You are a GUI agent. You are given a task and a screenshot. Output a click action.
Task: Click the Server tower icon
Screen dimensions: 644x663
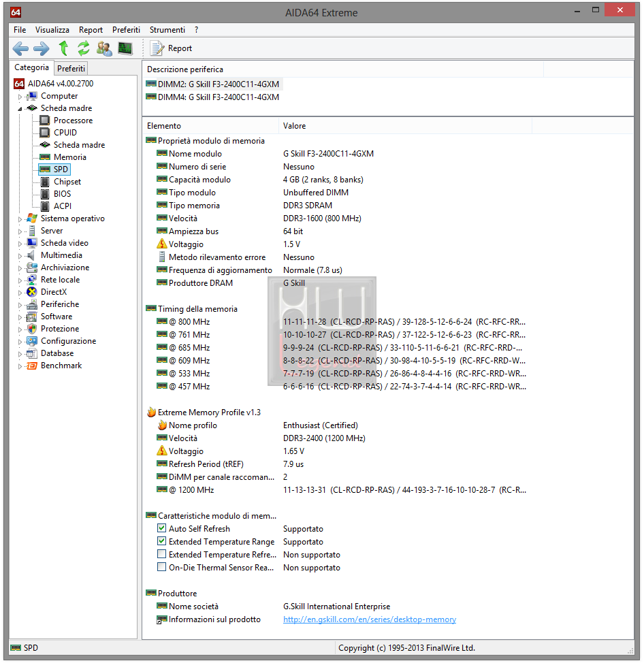[x=32, y=231]
